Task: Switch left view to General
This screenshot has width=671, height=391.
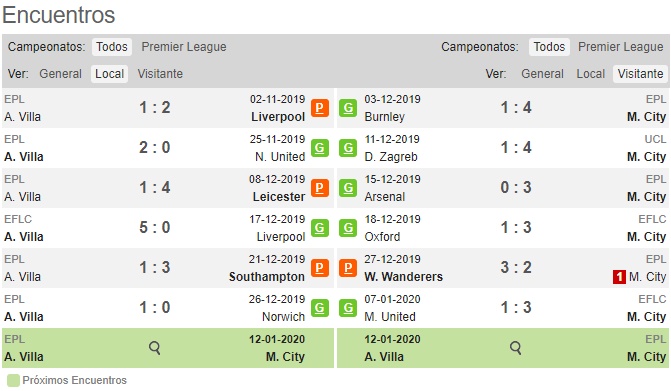Action: coord(60,74)
